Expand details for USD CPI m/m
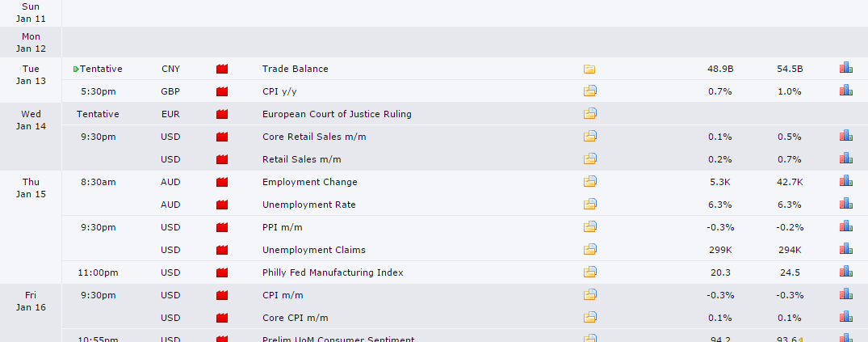868x342 pixels. click(x=589, y=295)
